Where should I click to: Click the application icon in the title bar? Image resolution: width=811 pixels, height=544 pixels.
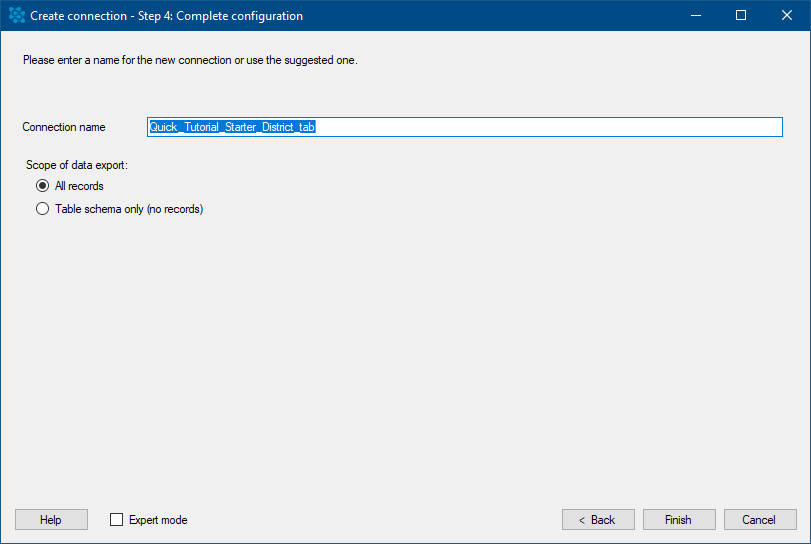click(17, 15)
